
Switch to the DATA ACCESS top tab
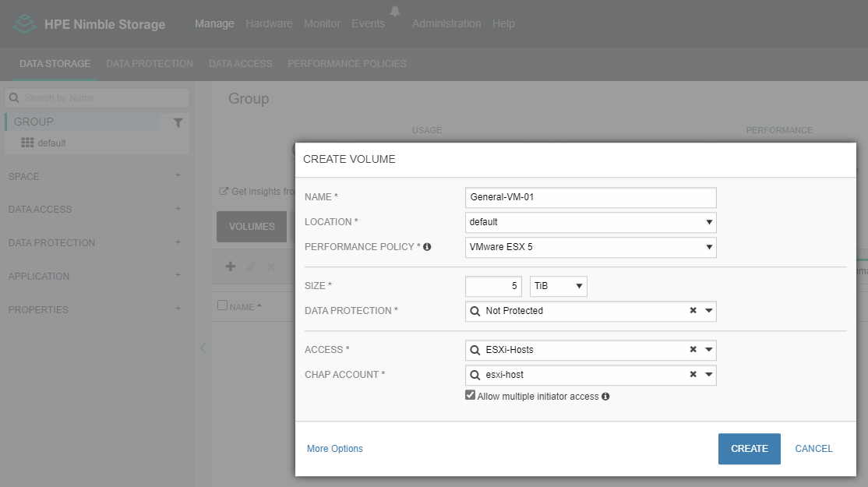[240, 64]
